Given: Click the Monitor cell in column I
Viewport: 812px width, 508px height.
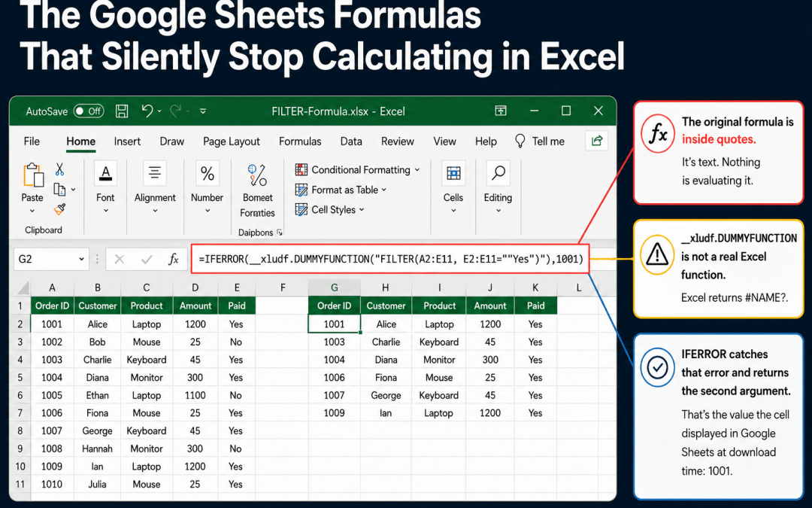Looking at the screenshot, I should click(x=439, y=360).
